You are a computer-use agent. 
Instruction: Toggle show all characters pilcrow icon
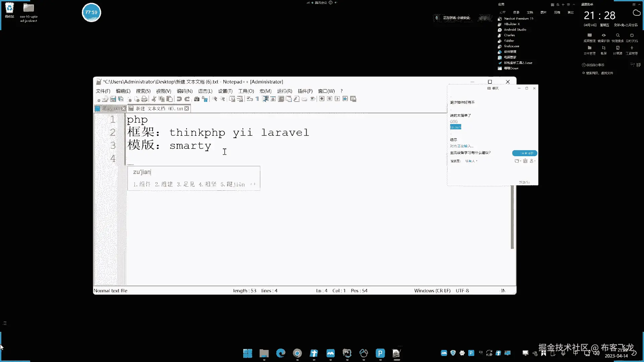(x=257, y=99)
